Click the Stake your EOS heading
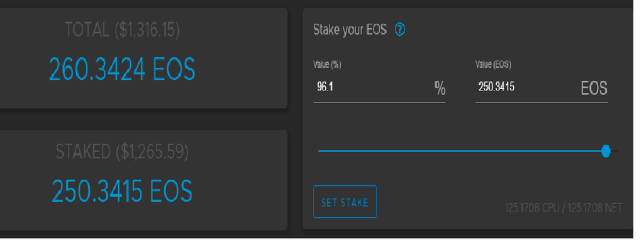Viewport: 644px width, 250px height. [x=350, y=30]
